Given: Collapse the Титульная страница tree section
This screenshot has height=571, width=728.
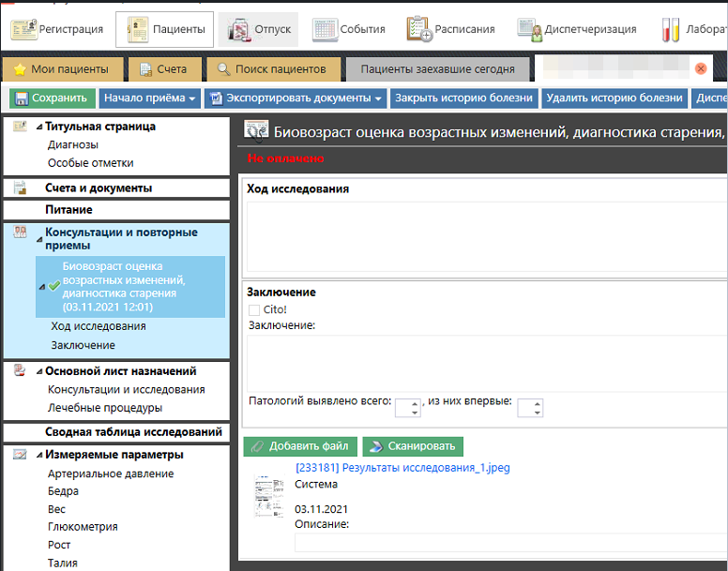Looking at the screenshot, I should coord(39,127).
